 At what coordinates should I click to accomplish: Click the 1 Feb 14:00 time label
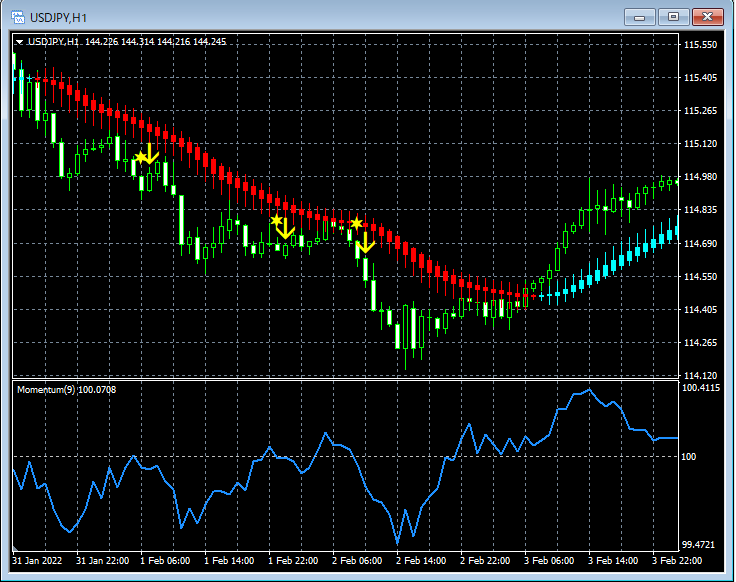tap(229, 561)
